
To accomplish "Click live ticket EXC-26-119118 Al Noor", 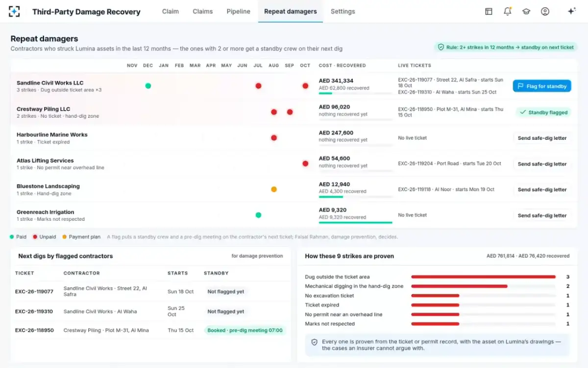I will pos(446,189).
